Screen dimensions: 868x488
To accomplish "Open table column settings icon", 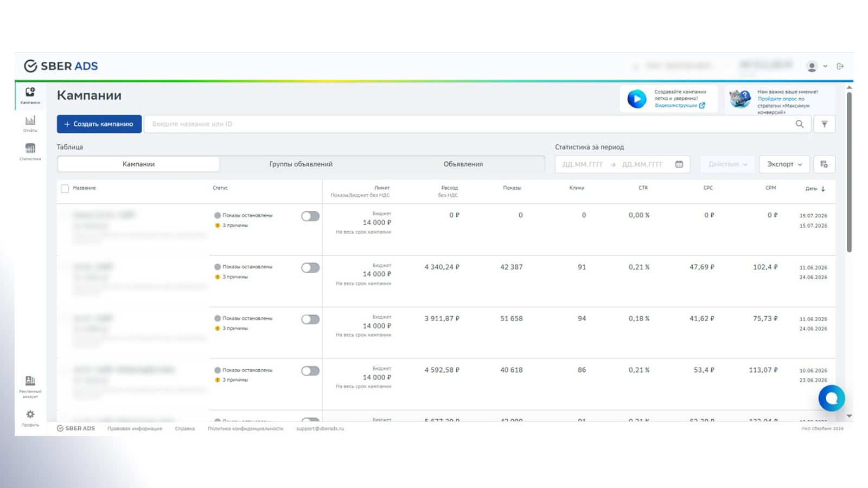I will tap(824, 164).
